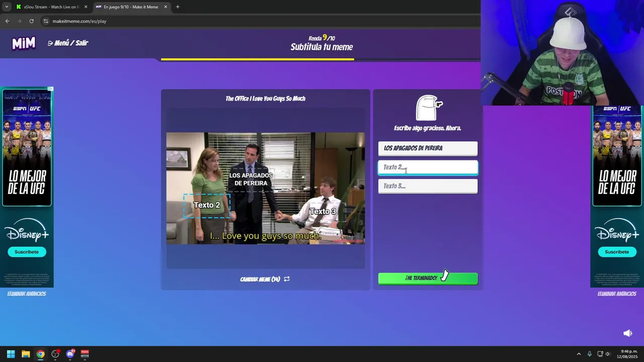Click Chrome icon in taskbar
644x362 pixels.
(x=40, y=354)
